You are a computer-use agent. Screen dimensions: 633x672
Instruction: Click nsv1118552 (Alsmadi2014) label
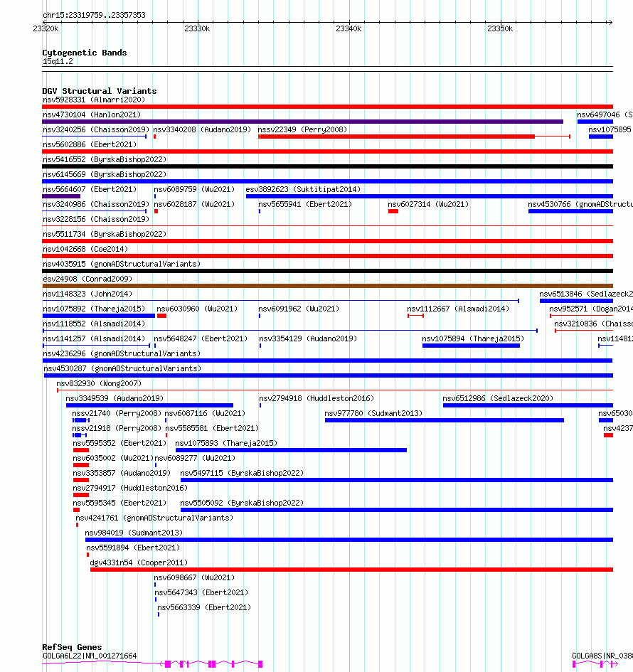click(94, 324)
